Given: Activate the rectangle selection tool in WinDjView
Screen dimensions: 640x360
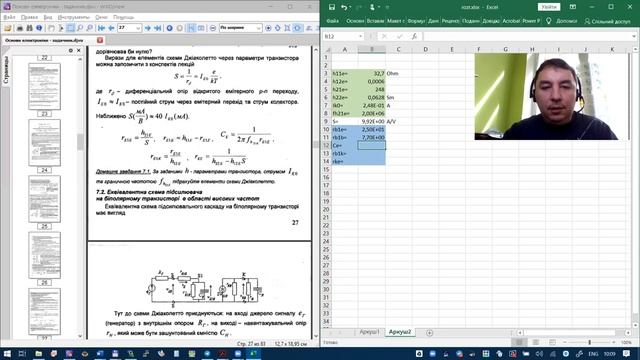Looking at the screenshot, I should pos(71,28).
